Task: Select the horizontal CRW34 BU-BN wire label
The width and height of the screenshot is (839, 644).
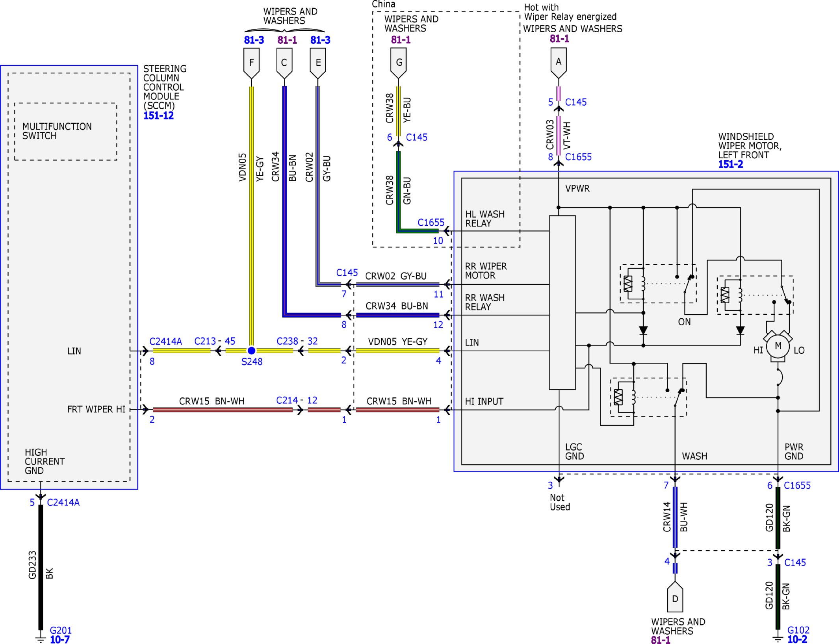Action: [x=397, y=306]
